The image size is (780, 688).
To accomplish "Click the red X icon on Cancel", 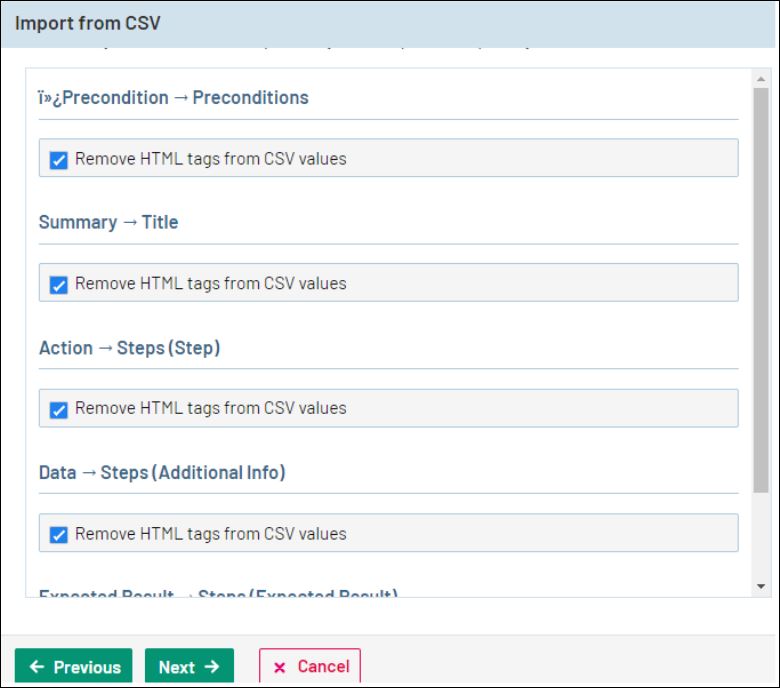I will click(x=279, y=667).
